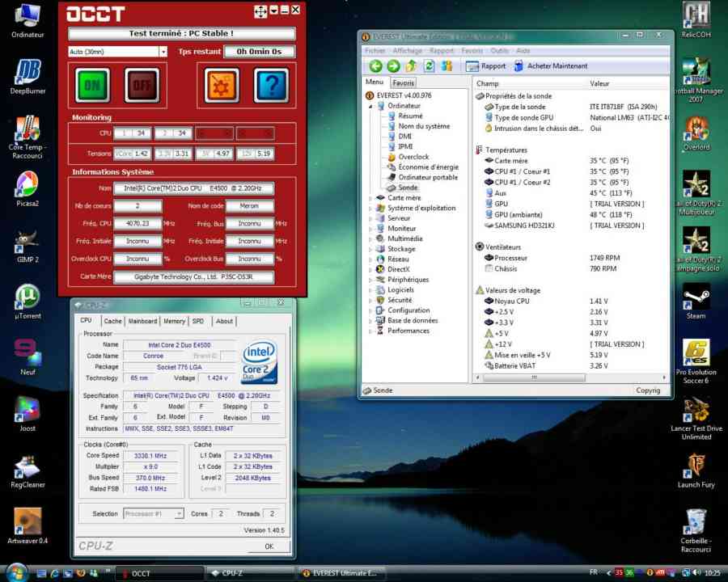This screenshot has width=728, height=582.
Task: Open DeepBurner desktop icon
Action: (28, 77)
